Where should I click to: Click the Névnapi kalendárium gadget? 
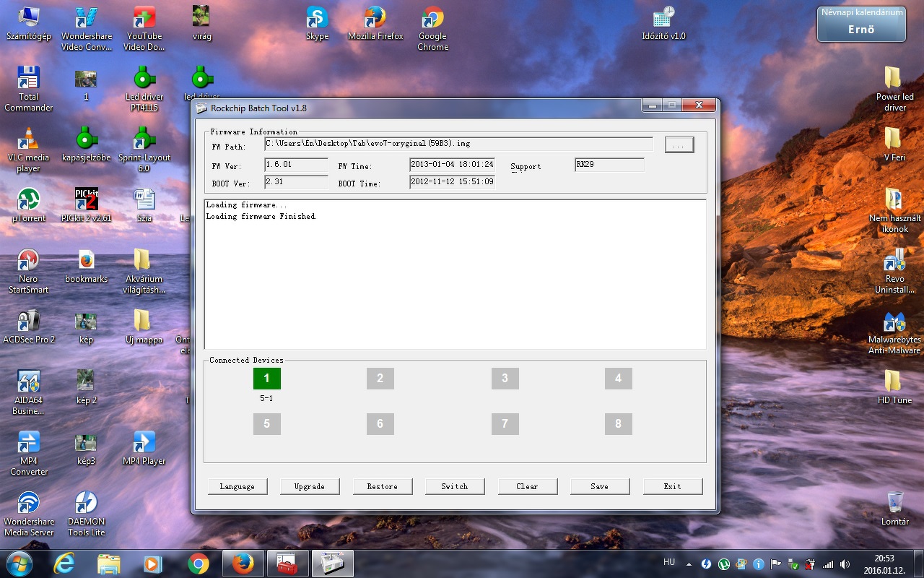click(861, 24)
